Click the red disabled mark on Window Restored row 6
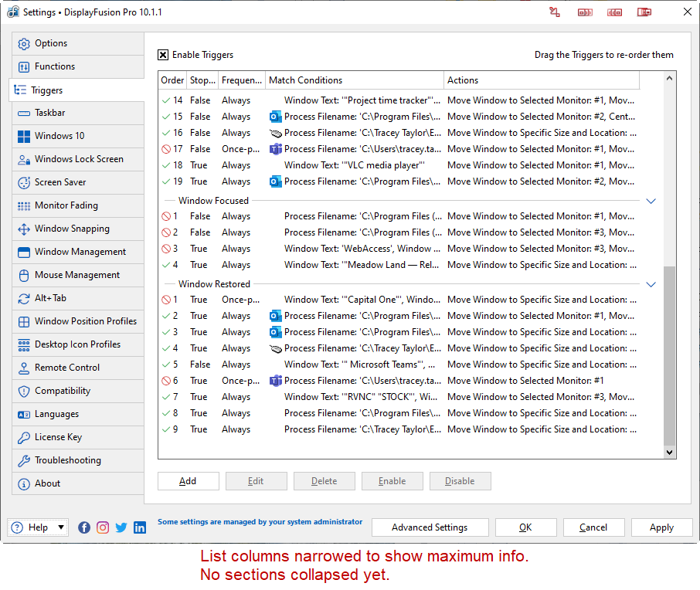This screenshot has height=590, width=700. pos(166,381)
